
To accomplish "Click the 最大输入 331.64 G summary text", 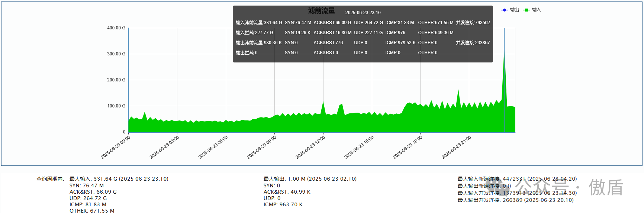I will [x=119, y=179].
